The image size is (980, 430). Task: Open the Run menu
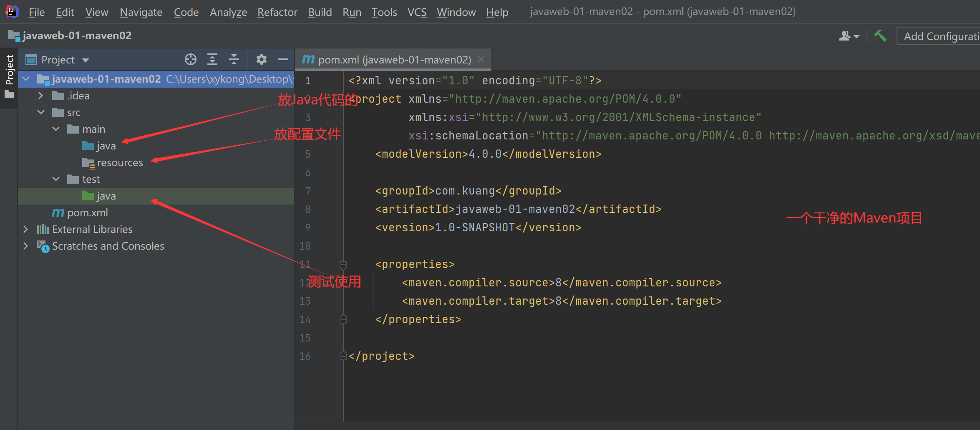point(352,12)
